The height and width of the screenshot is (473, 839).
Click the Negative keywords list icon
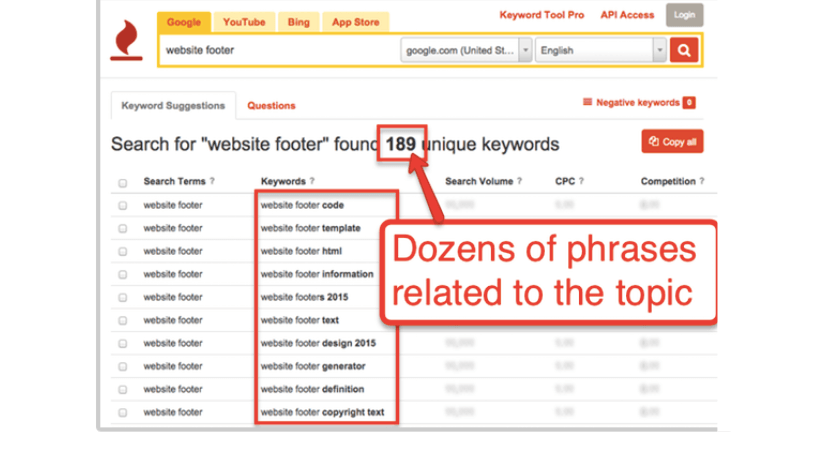tap(588, 102)
